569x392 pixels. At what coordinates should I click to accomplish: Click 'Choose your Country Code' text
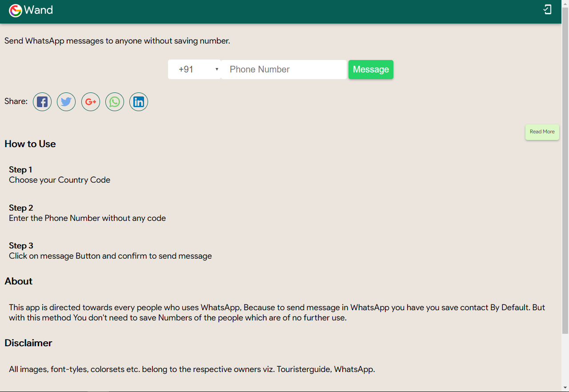[x=60, y=180]
